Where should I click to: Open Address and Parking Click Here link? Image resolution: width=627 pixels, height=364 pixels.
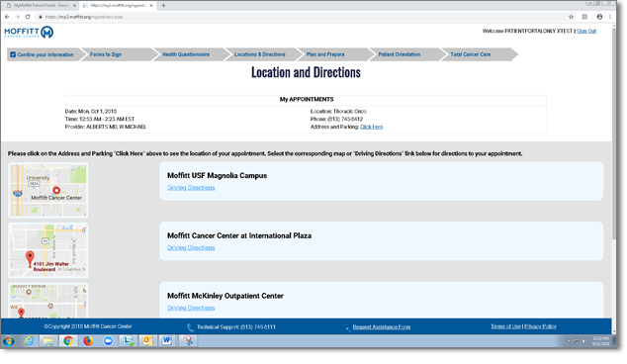(x=372, y=127)
